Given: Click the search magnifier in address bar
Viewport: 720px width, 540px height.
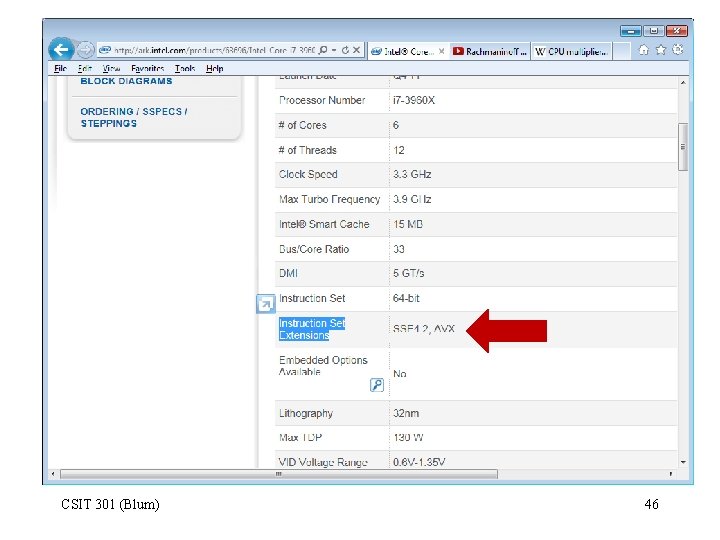Looking at the screenshot, I should click(x=323, y=50).
